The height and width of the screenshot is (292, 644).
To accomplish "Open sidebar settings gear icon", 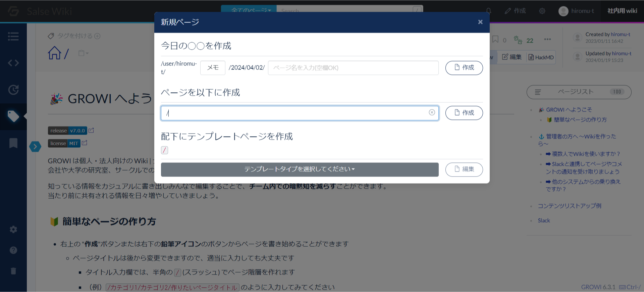I will pyautogui.click(x=13, y=230).
